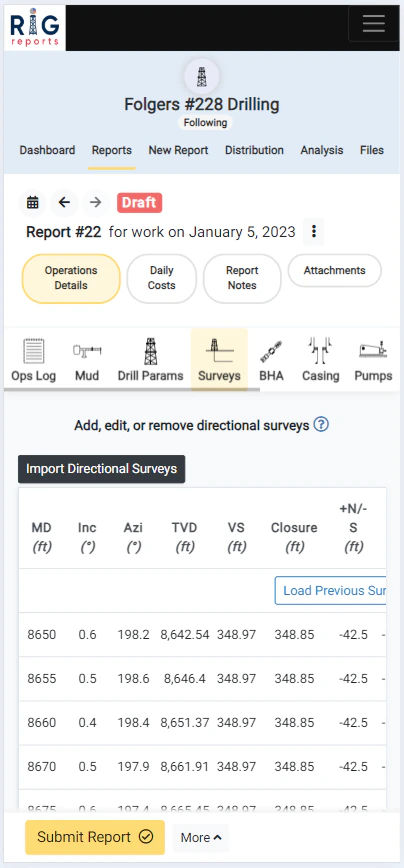Click the +N/-S (ft) column header
The image size is (404, 868).
tap(353, 528)
